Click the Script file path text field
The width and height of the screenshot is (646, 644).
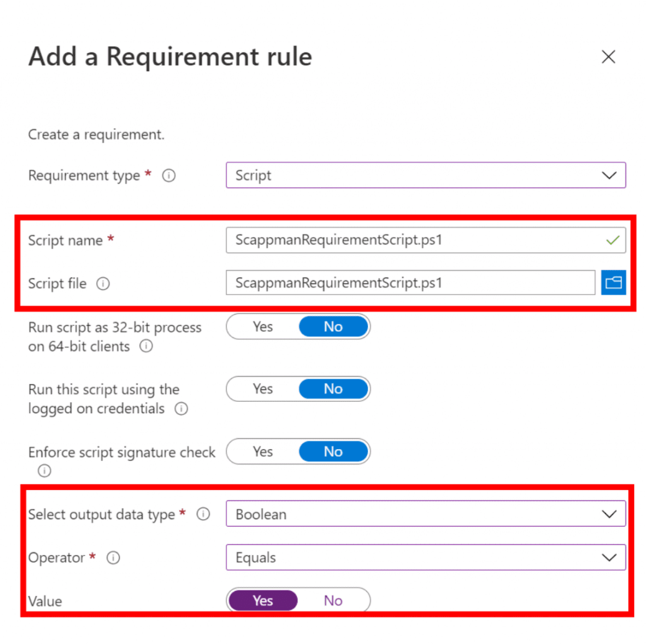(x=410, y=283)
